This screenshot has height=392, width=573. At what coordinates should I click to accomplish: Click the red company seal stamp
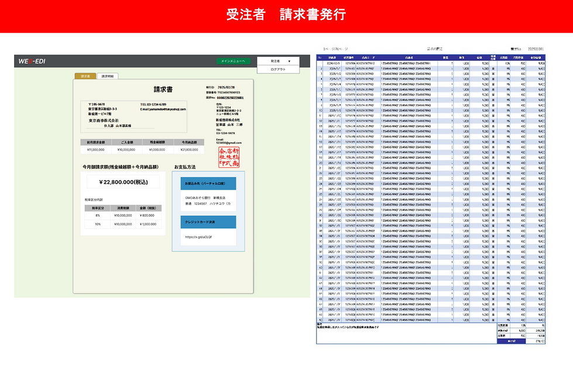click(229, 157)
